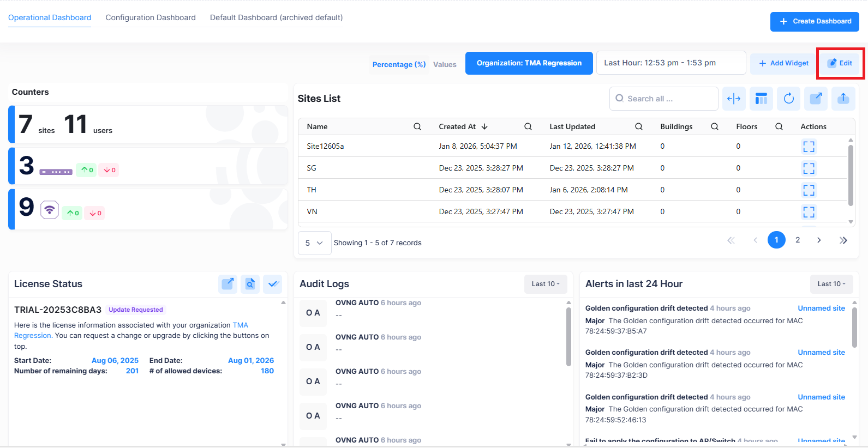Screen dimensions: 868x448
Task: Click the Search all input field
Action: 668,99
